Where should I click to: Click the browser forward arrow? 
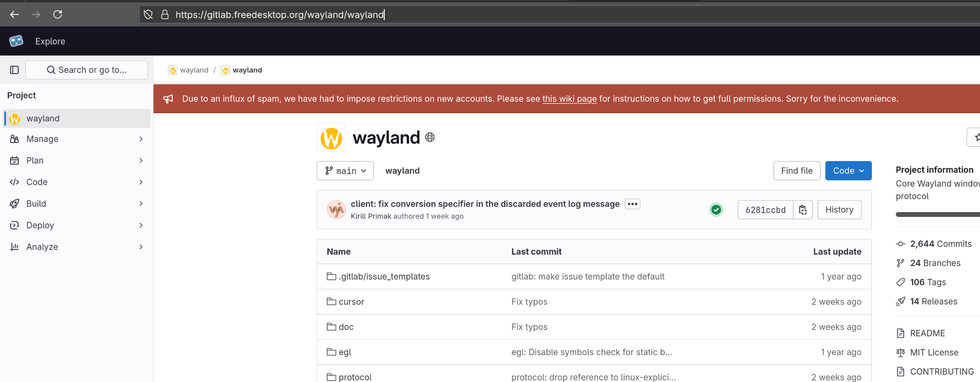pos(36,14)
